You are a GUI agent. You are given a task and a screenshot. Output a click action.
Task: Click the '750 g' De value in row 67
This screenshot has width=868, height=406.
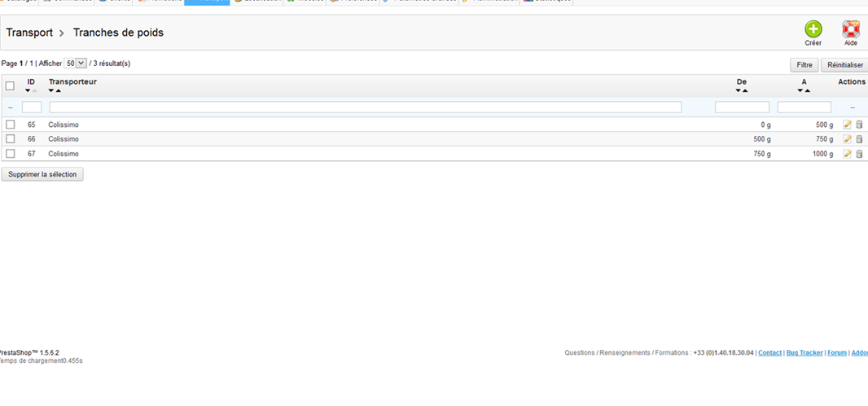pyautogui.click(x=762, y=154)
